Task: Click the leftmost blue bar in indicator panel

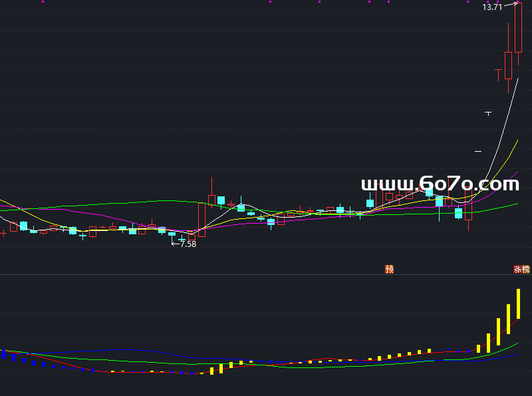Action: pos(3,355)
